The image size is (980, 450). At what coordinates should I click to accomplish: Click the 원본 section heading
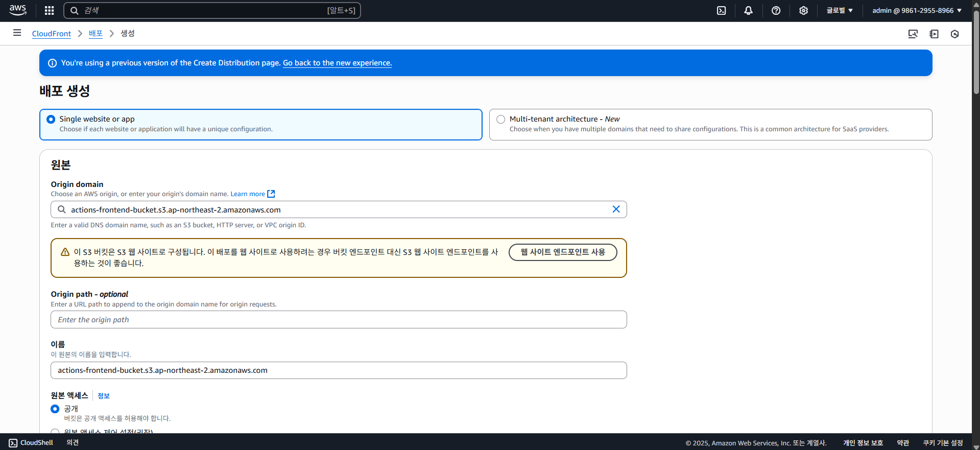(61, 165)
